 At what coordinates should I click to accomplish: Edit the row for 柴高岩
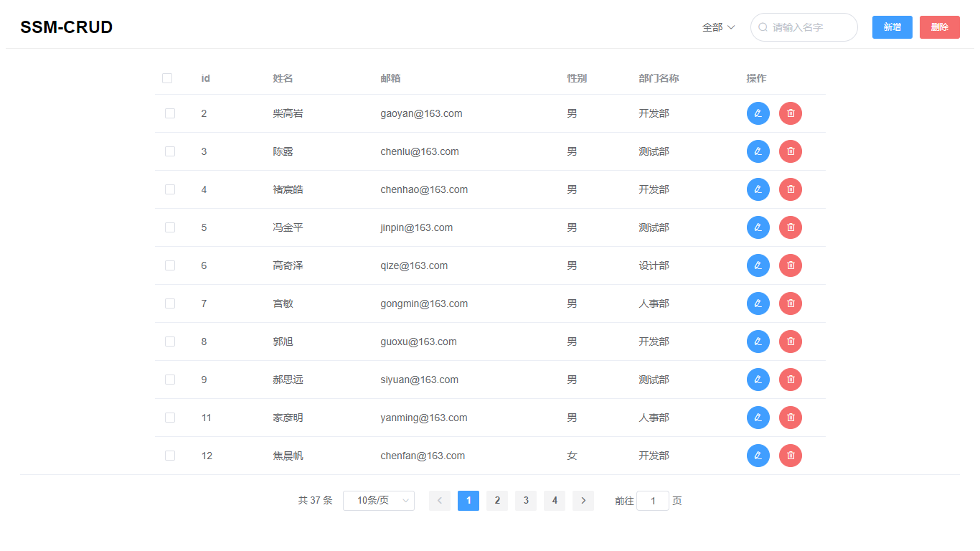(758, 113)
